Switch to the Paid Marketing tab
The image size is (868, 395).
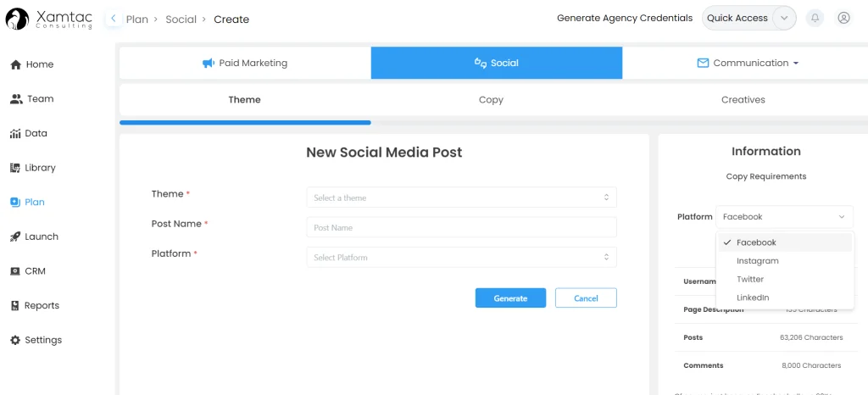click(245, 63)
